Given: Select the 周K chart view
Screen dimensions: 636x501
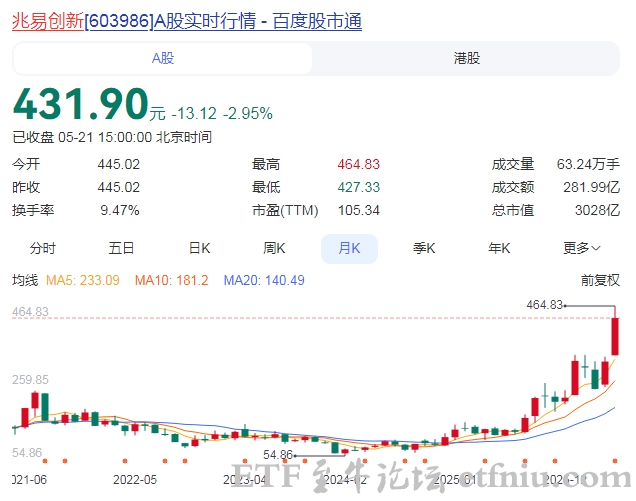Looking at the screenshot, I should pyautogui.click(x=274, y=248).
